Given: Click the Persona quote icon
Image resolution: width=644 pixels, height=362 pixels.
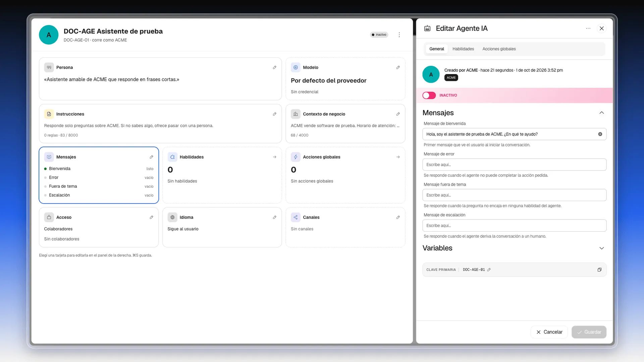Looking at the screenshot, I should (49, 67).
